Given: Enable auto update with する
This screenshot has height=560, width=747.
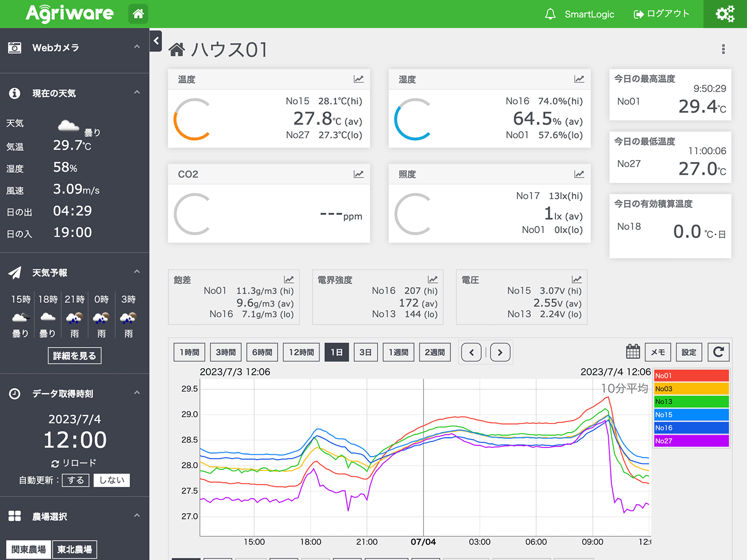Looking at the screenshot, I should [x=75, y=481].
